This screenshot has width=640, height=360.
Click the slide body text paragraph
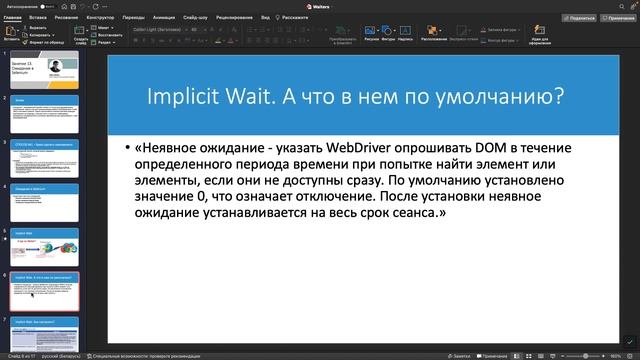click(x=353, y=180)
